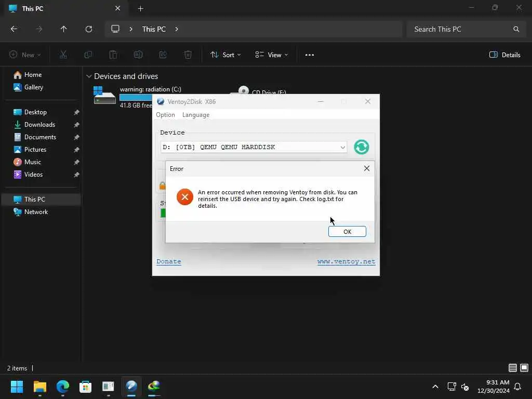The image size is (532, 399).
Task: Launch Microsoft Edge from the taskbar
Action: pos(63,387)
